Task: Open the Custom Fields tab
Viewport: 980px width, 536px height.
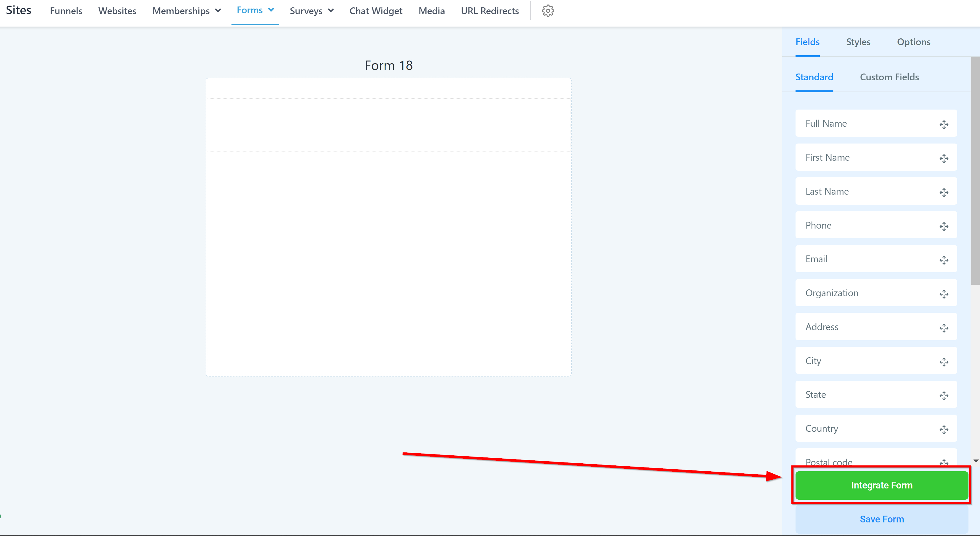Action: (x=889, y=77)
